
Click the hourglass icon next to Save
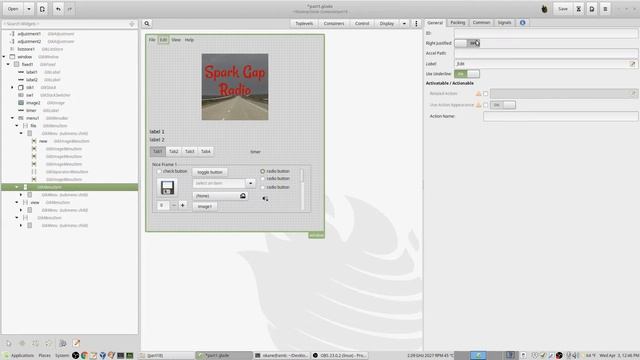pyautogui.click(x=578, y=9)
